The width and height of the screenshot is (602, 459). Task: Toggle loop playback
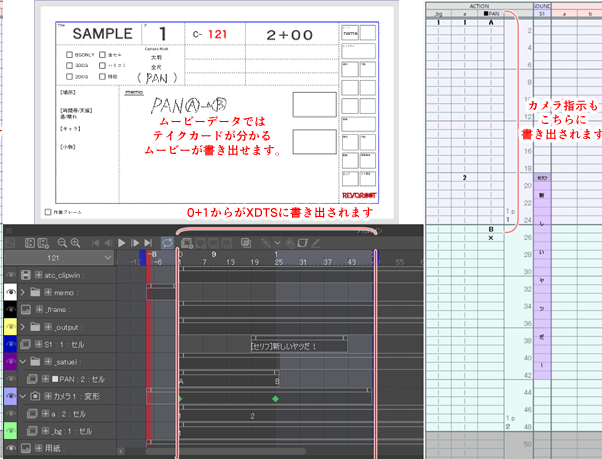[x=167, y=243]
